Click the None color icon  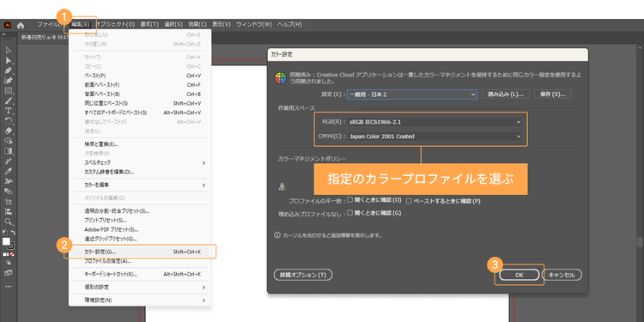pyautogui.click(x=13, y=255)
